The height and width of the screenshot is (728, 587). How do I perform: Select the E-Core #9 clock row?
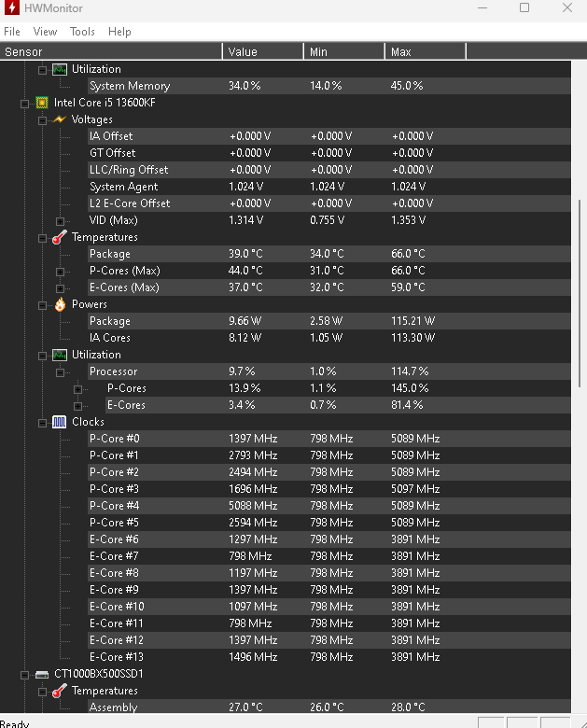tap(329, 590)
